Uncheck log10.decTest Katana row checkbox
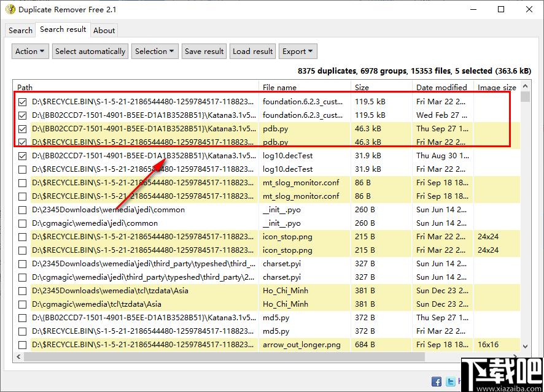This screenshot has width=544, height=392. point(23,156)
